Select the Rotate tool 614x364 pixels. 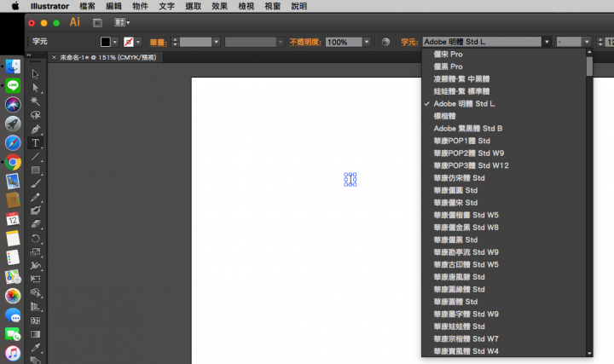(35, 239)
